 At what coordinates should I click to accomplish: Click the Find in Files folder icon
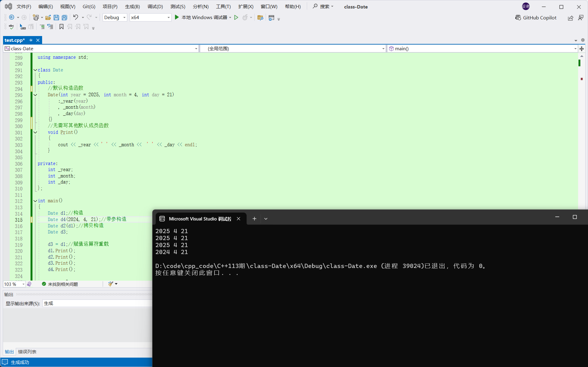[x=260, y=18]
